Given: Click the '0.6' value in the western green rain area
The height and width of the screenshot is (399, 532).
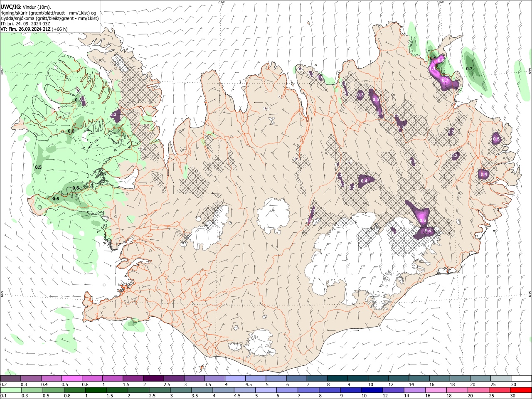Looking at the screenshot, I should pyautogui.click(x=71, y=131).
